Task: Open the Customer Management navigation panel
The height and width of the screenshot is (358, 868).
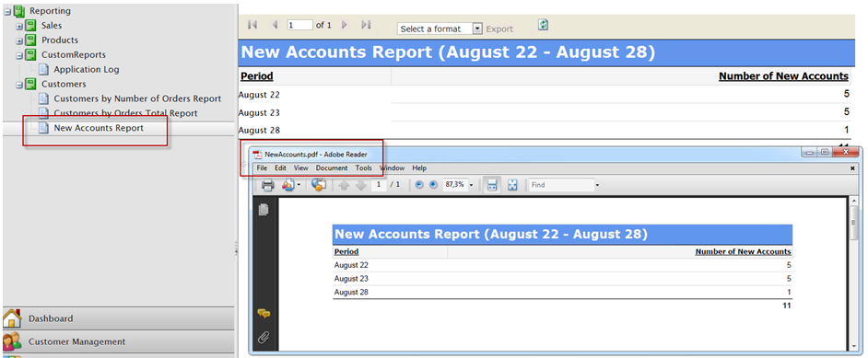Action: click(x=119, y=341)
